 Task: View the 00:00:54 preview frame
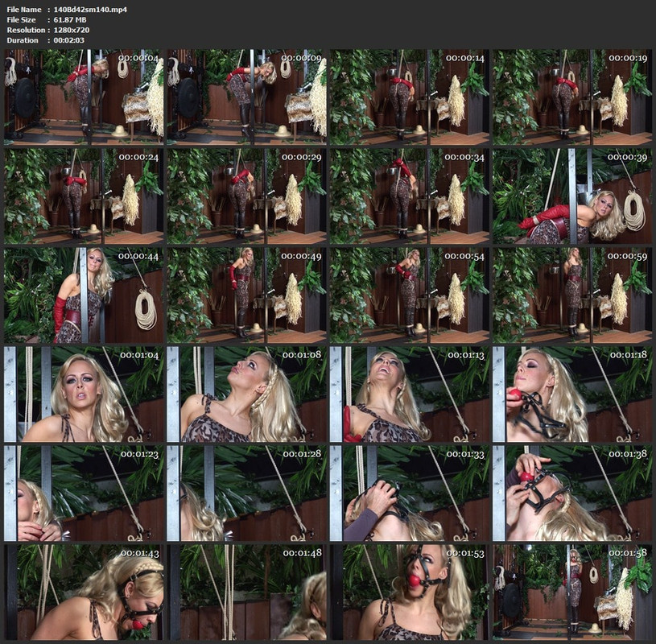pyautogui.click(x=409, y=295)
